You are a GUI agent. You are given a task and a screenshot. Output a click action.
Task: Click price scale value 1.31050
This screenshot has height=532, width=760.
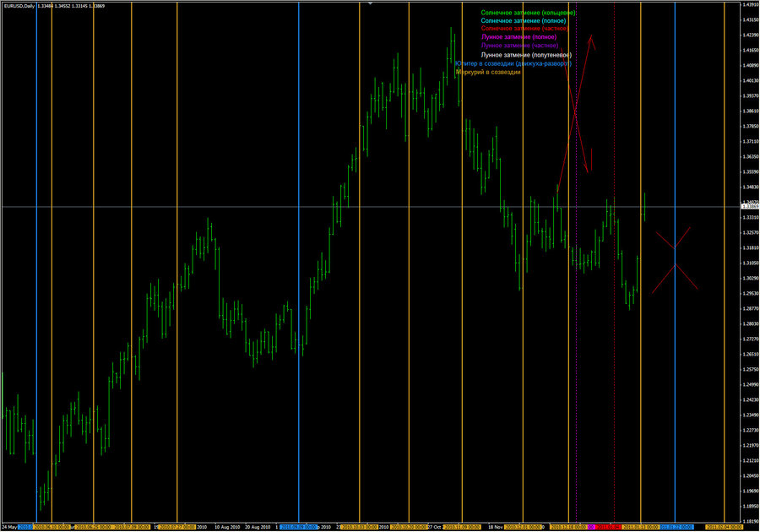point(751,263)
